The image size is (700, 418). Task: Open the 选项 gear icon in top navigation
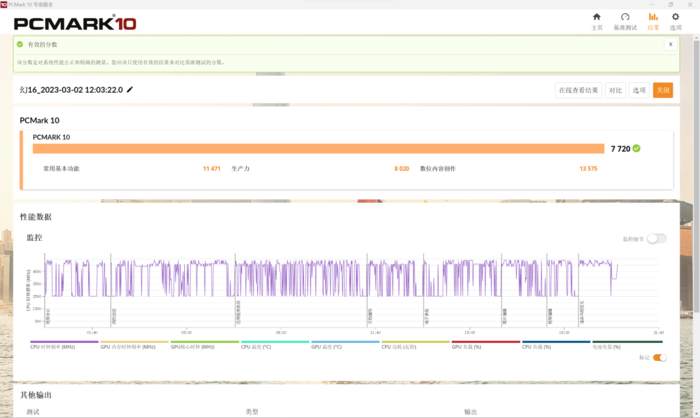point(675,17)
